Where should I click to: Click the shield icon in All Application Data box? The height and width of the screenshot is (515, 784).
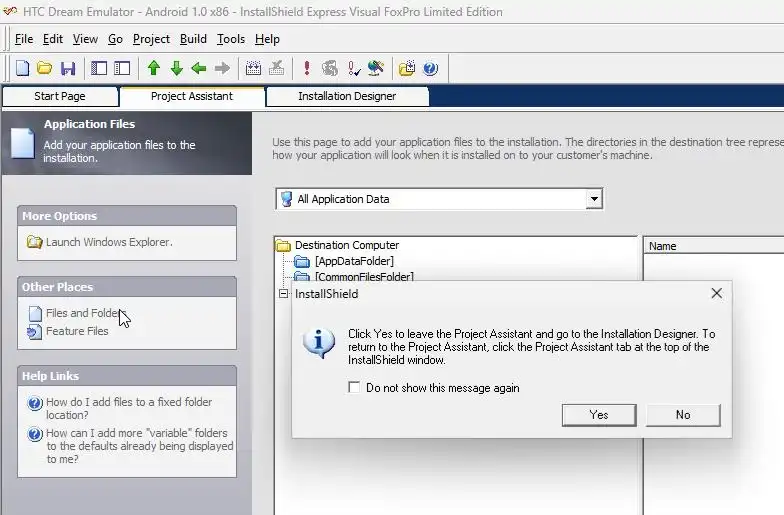tap(286, 199)
